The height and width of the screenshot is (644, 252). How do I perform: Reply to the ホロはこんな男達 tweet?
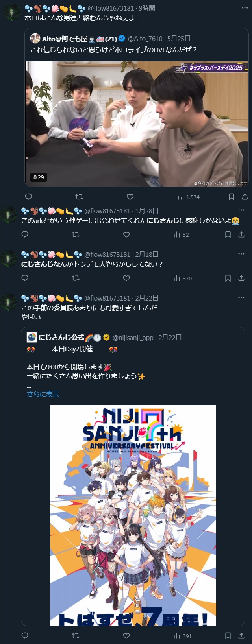[28, 197]
